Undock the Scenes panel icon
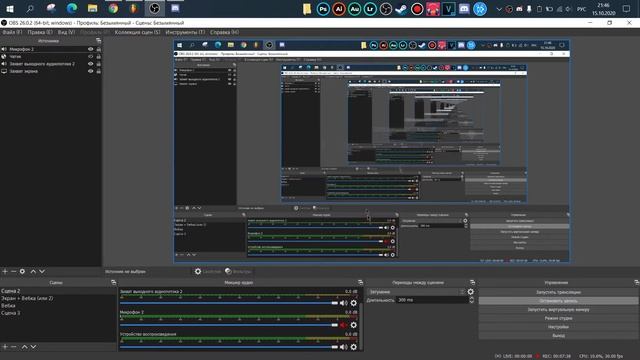Viewport: 640px width, 360px height. (x=113, y=282)
